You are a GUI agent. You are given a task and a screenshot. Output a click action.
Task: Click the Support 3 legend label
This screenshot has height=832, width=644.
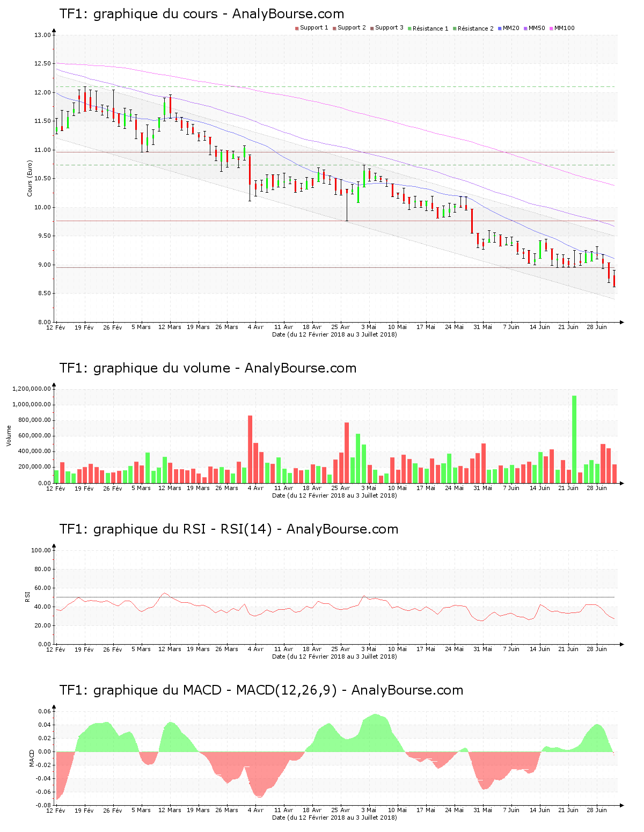click(x=389, y=28)
